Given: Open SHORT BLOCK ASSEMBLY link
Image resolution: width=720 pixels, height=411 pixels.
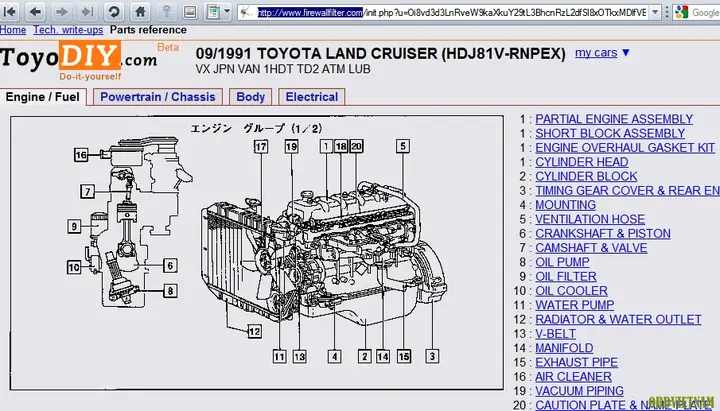Looking at the screenshot, I should 610,133.
